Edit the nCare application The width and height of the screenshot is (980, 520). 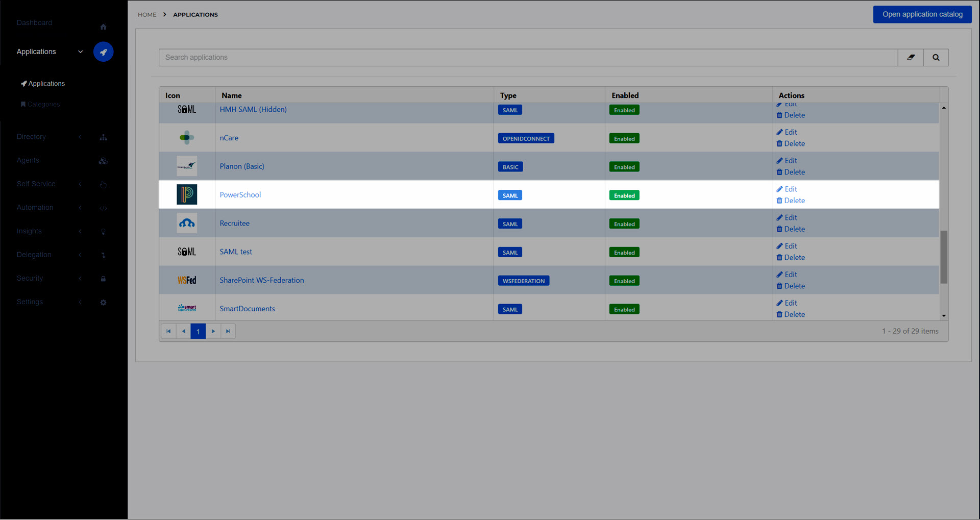(x=787, y=132)
